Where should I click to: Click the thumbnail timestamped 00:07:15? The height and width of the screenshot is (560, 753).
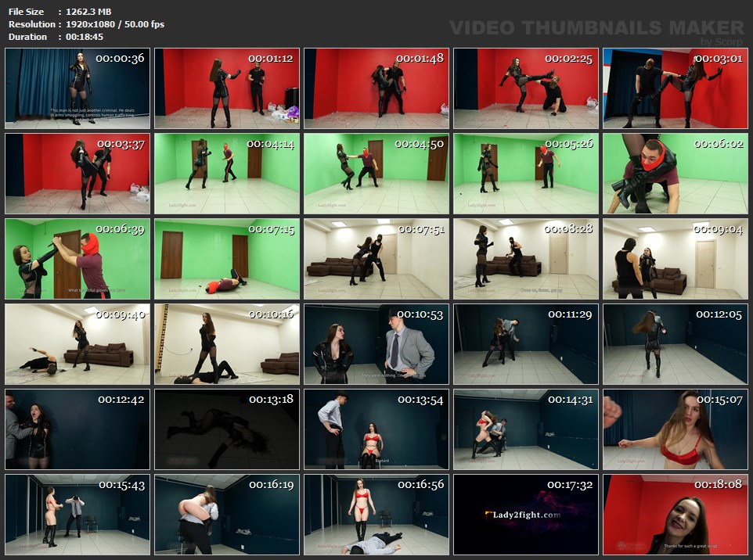coord(226,258)
